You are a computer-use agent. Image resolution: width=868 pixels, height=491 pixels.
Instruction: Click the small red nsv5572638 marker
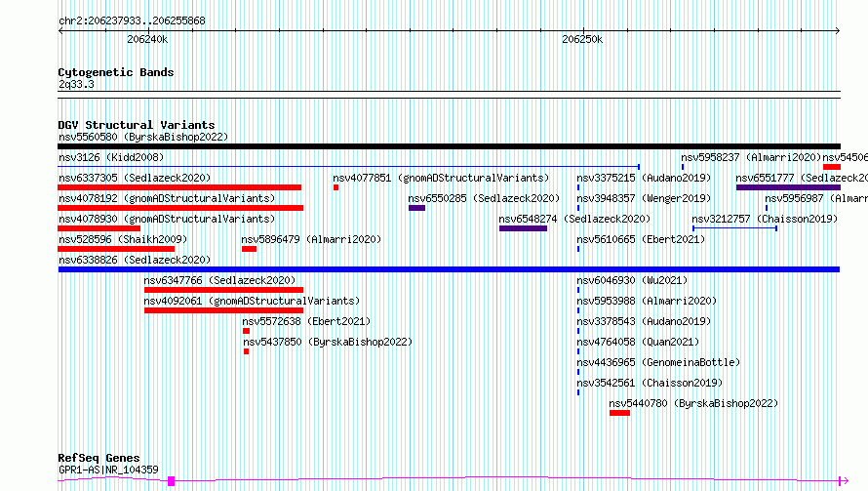click(247, 331)
